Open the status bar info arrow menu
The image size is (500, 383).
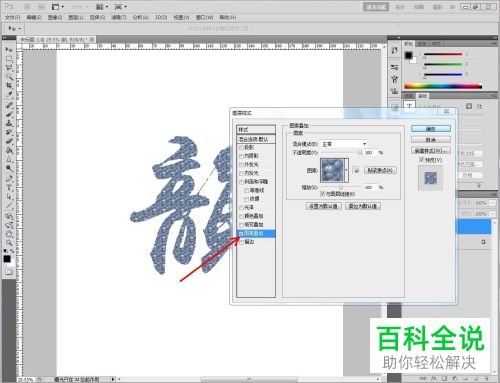[x=113, y=379]
